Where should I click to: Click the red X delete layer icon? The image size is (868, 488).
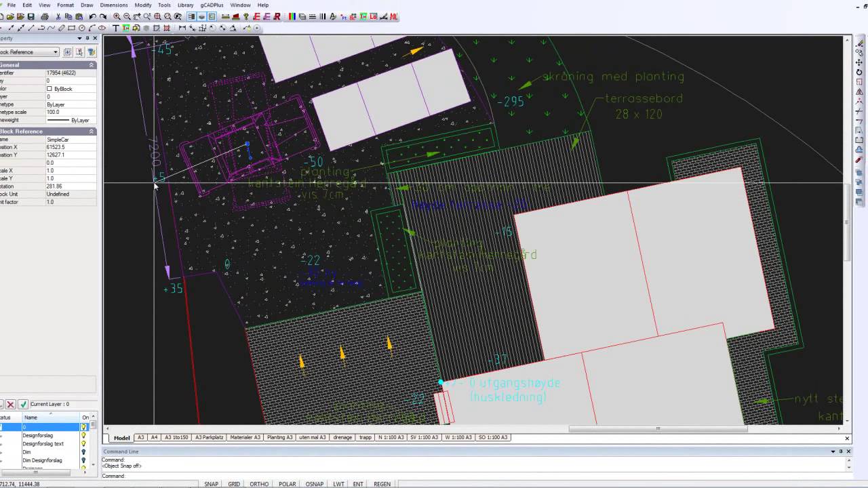tap(12, 404)
